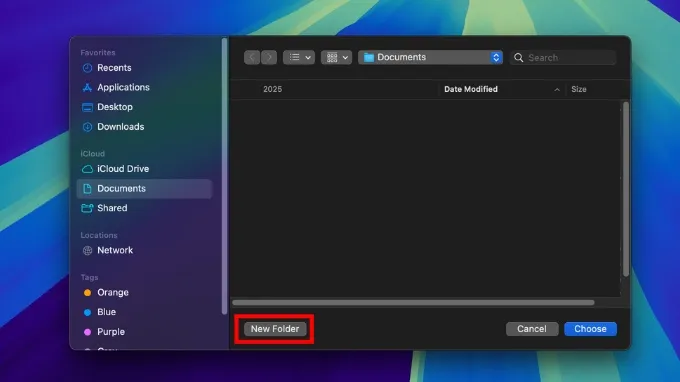The height and width of the screenshot is (382, 680).
Task: Click the Choose button
Action: point(590,329)
